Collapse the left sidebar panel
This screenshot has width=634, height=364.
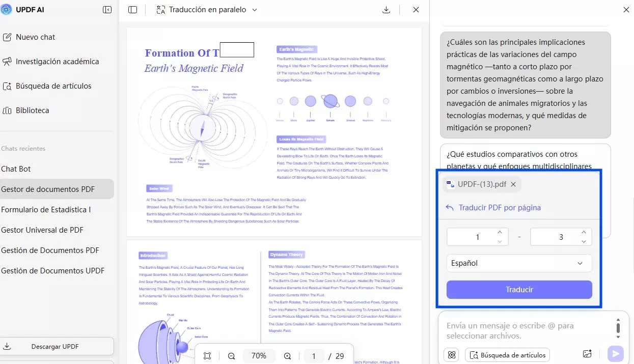click(x=107, y=10)
